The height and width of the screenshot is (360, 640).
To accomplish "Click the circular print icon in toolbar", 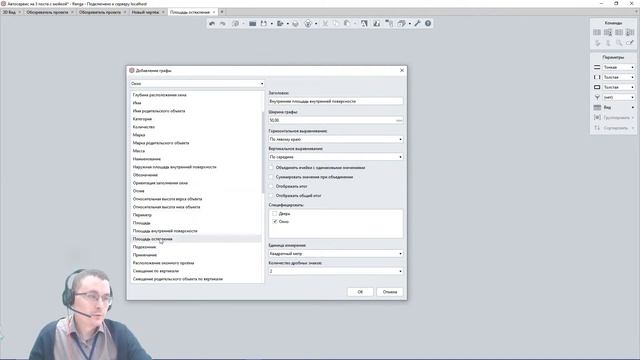I will [x=308, y=24].
